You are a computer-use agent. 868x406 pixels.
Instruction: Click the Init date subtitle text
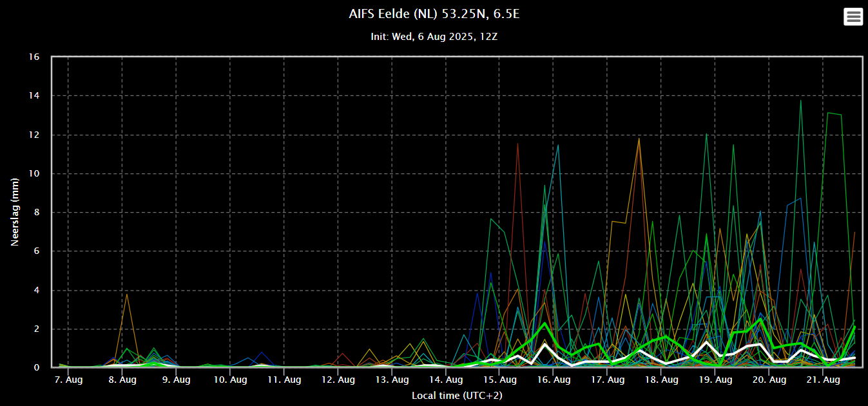(x=434, y=37)
